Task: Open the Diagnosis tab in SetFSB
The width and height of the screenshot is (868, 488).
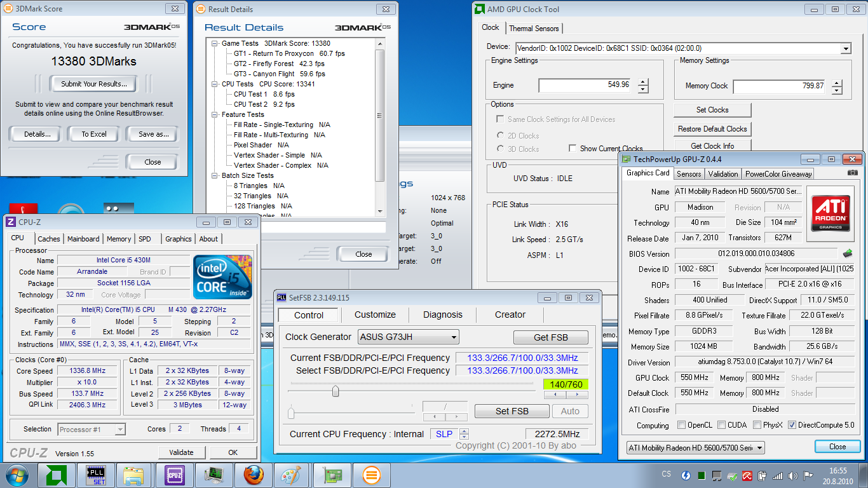Action: (443, 315)
